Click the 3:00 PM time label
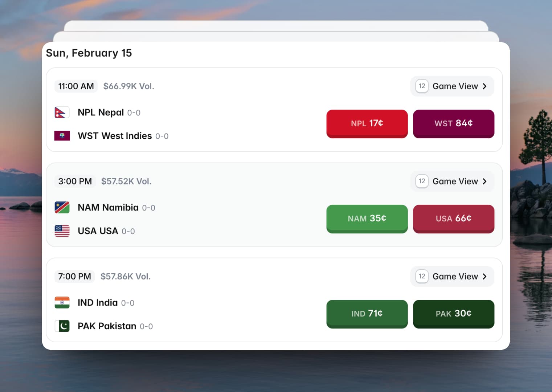The image size is (552, 392). click(x=75, y=181)
